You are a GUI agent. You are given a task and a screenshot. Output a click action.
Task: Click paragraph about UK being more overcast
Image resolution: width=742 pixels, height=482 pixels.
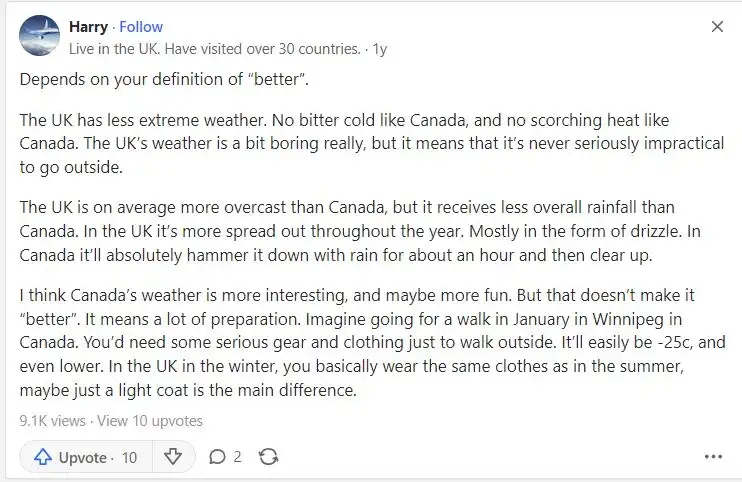coord(360,231)
